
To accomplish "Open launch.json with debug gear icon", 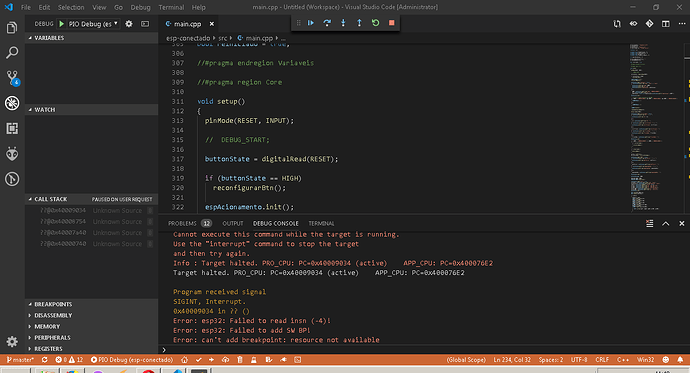I will tap(128, 24).
